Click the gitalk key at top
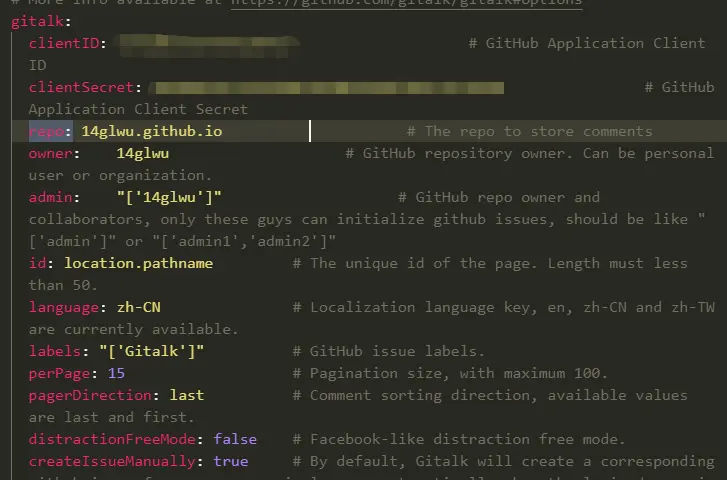 [37, 21]
